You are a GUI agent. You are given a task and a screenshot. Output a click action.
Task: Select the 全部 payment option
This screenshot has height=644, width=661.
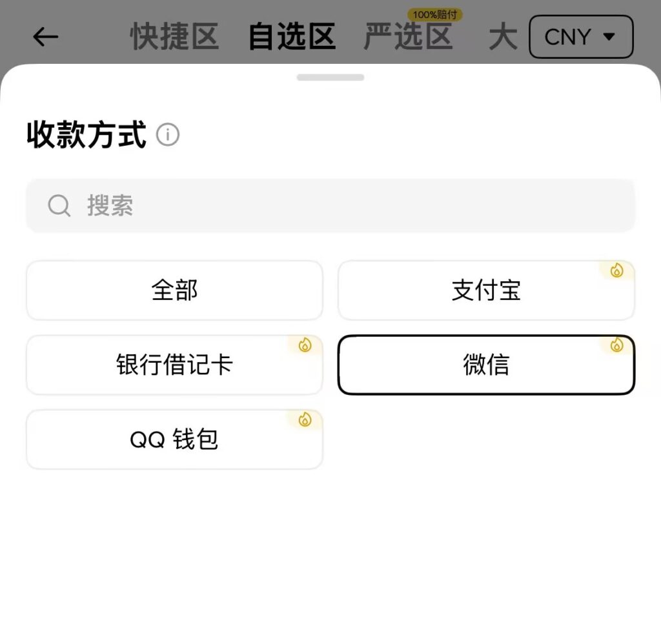[174, 290]
